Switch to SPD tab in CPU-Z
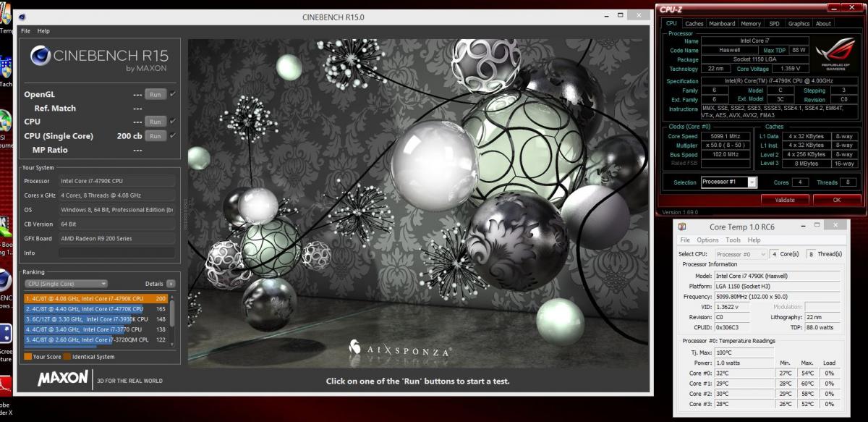The width and height of the screenshot is (868, 422). (x=774, y=24)
